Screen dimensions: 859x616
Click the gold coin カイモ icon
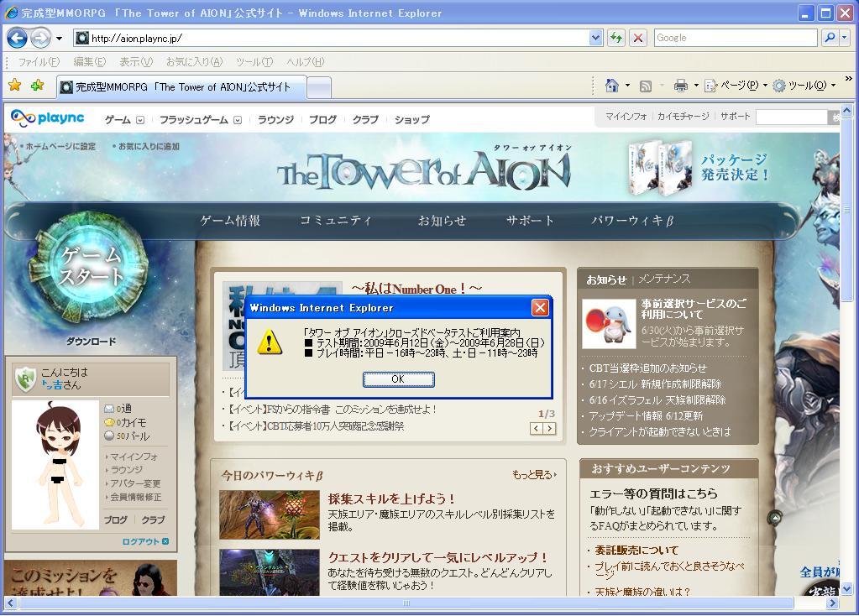[109, 422]
